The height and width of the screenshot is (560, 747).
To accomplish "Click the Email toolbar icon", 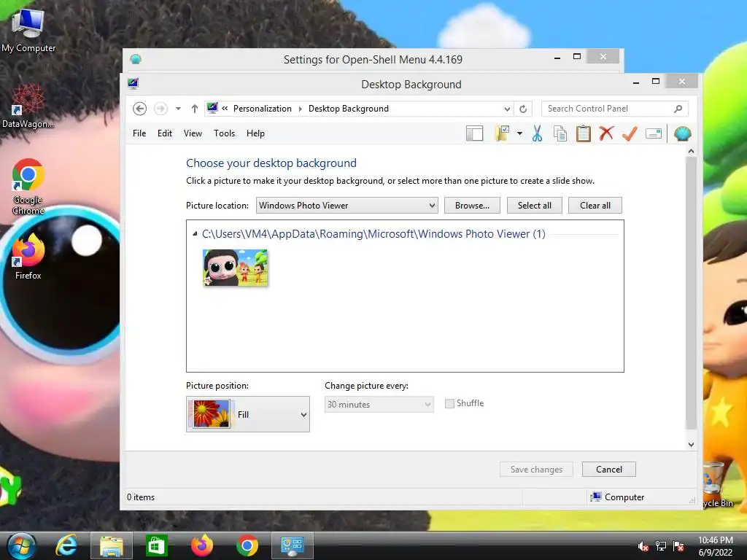I will 654,134.
